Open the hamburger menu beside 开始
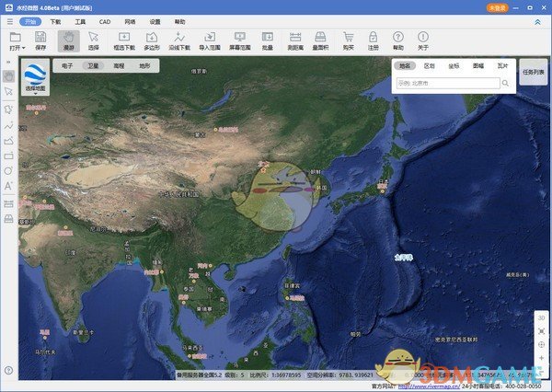Screen dimensions: 552x392 click(10, 22)
